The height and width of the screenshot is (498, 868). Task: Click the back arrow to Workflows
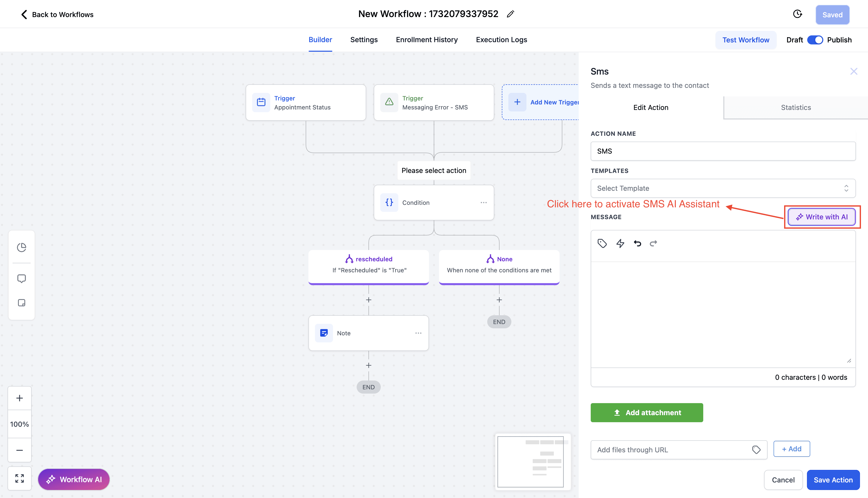24,14
